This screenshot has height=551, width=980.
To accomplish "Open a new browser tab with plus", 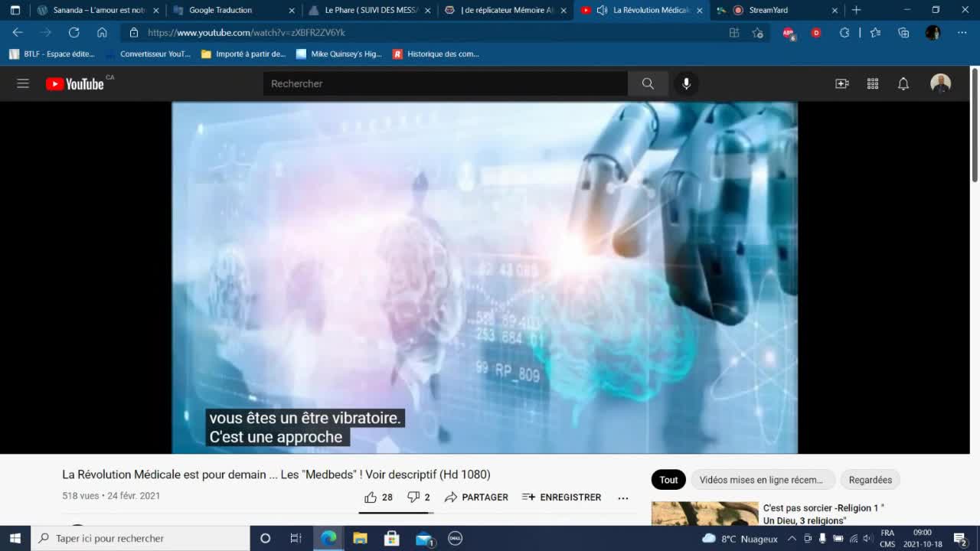I will coord(856,10).
